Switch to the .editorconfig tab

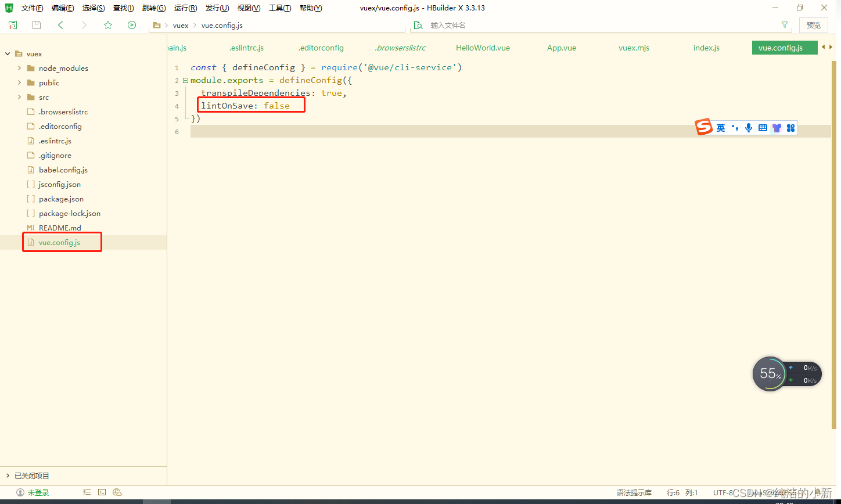321,48
